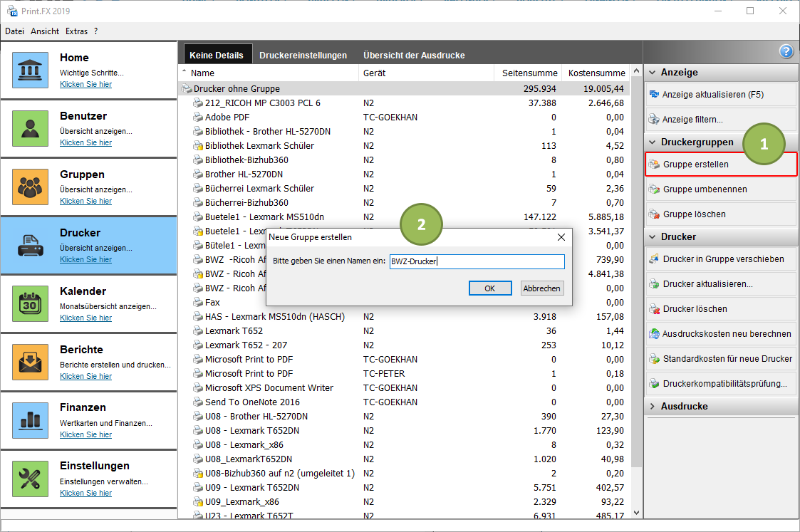Click the Gruppe erstellen icon
The image size is (800, 532).
pos(654,165)
